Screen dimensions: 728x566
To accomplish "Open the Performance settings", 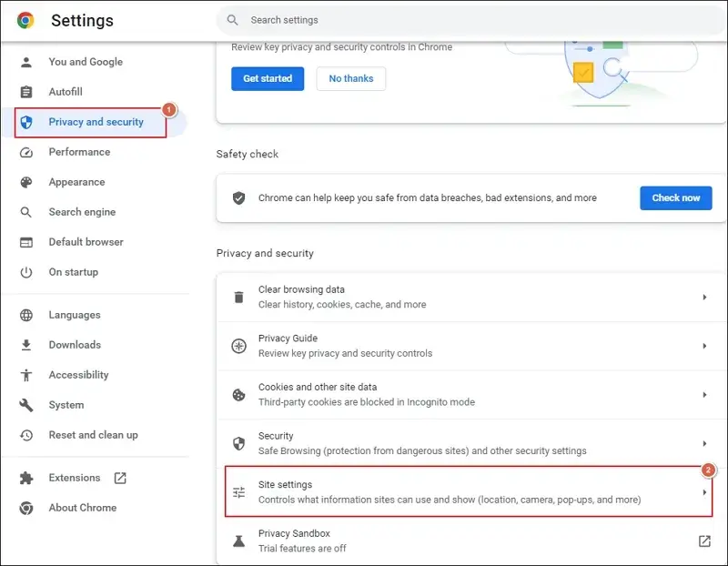I will pos(79,152).
